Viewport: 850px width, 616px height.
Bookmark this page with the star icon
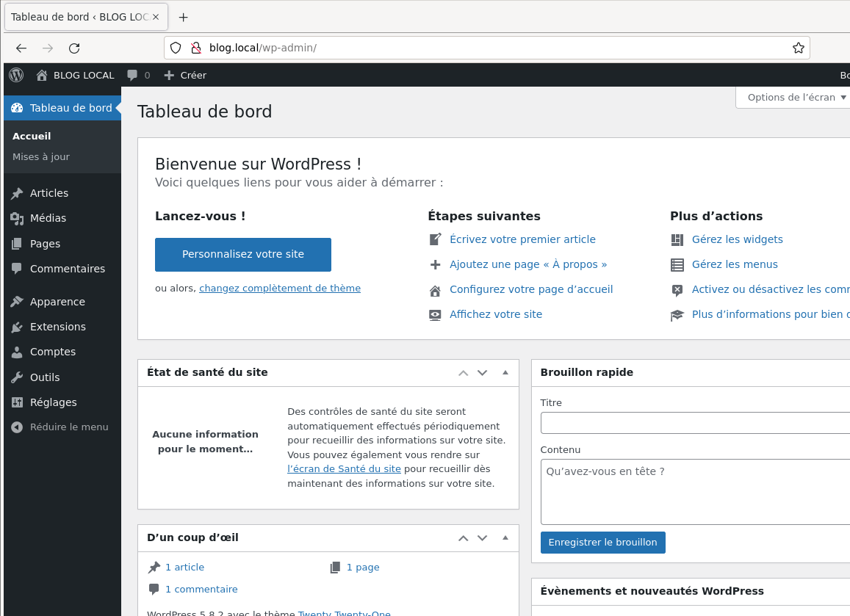(798, 48)
